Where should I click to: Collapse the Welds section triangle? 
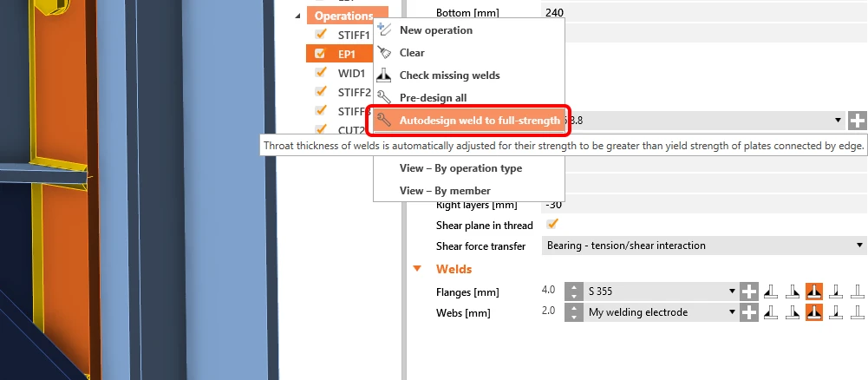417,269
